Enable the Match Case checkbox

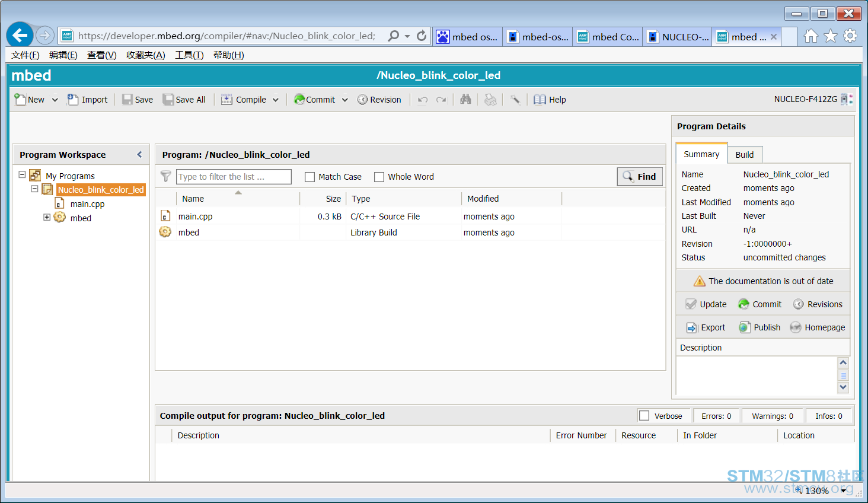coord(309,177)
